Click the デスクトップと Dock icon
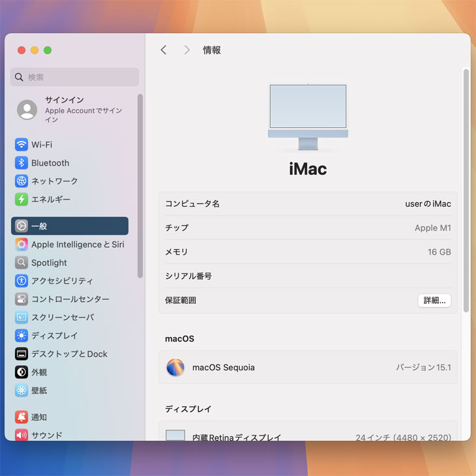This screenshot has height=476, width=476. pos(22,353)
